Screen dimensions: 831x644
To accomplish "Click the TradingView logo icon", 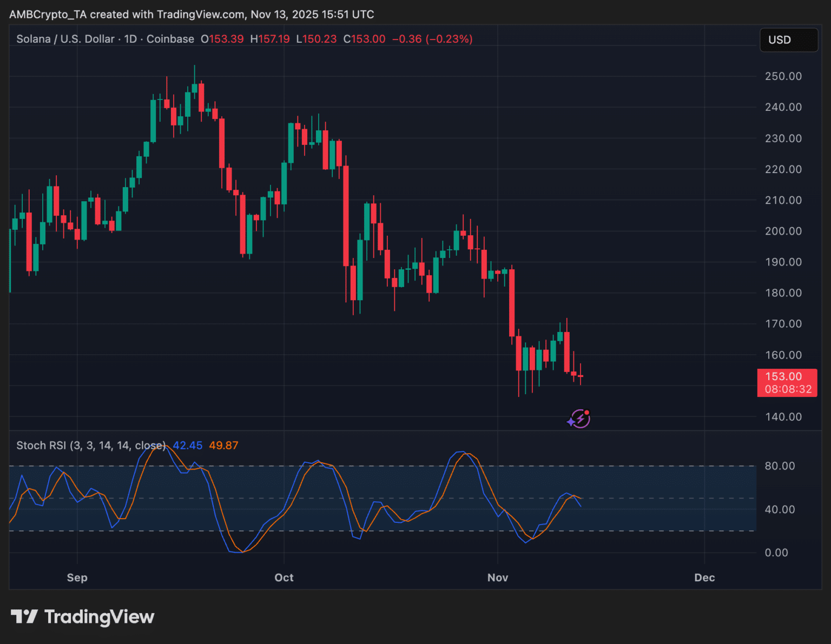I will [24, 616].
